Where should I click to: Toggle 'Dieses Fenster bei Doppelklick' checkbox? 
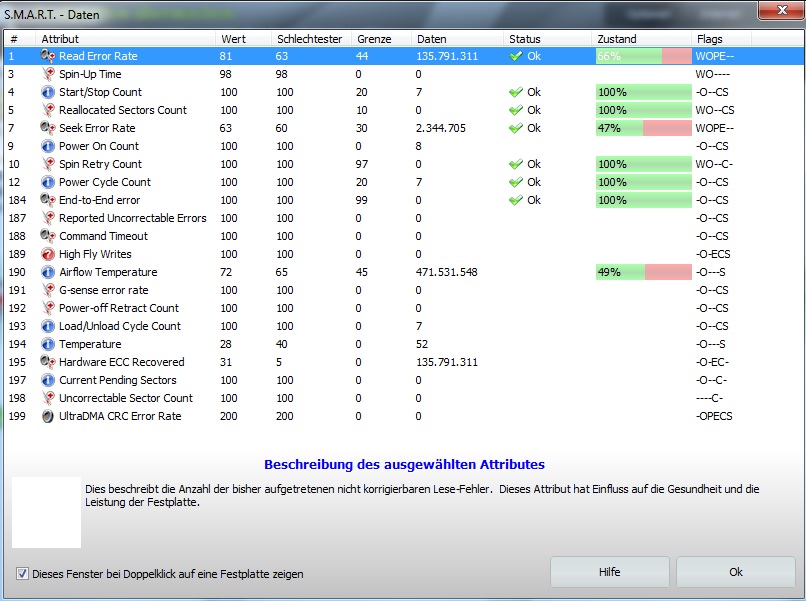(x=22, y=574)
